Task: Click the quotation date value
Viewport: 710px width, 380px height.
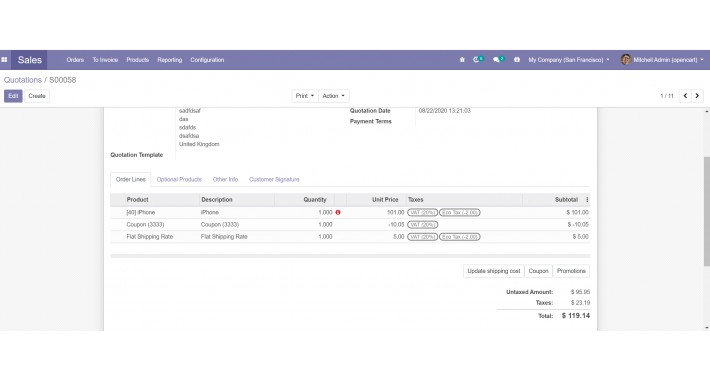Action: (x=445, y=111)
